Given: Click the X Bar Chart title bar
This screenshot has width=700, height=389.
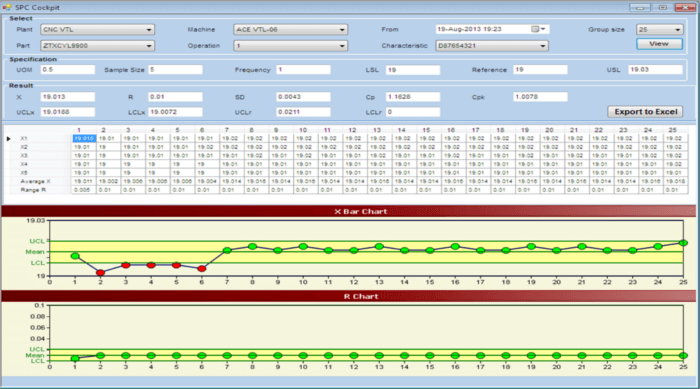Looking at the screenshot, I should click(x=348, y=211).
